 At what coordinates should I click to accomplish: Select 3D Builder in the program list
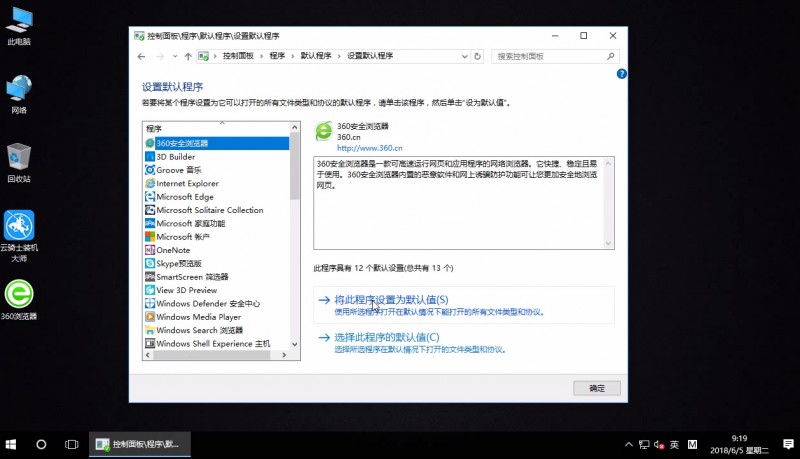coord(217,157)
